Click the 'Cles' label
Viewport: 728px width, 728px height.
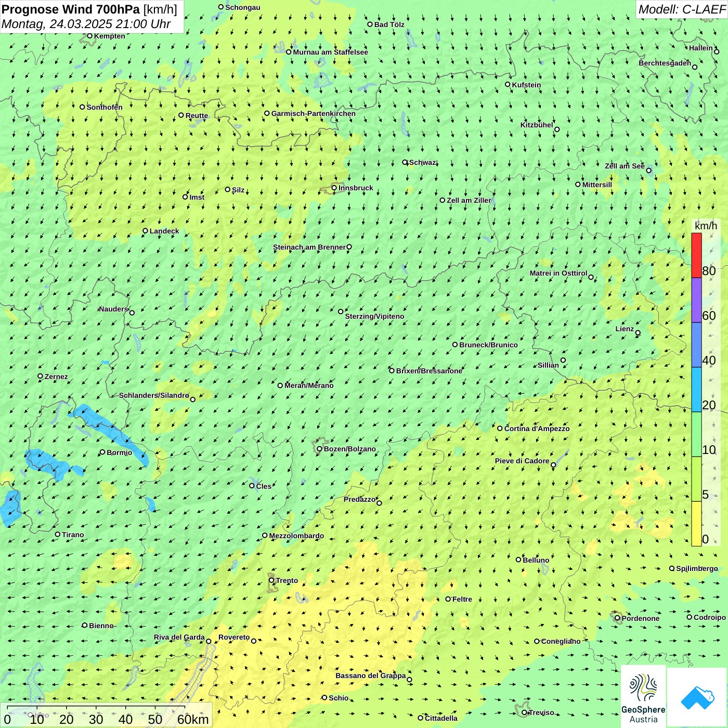point(264,486)
